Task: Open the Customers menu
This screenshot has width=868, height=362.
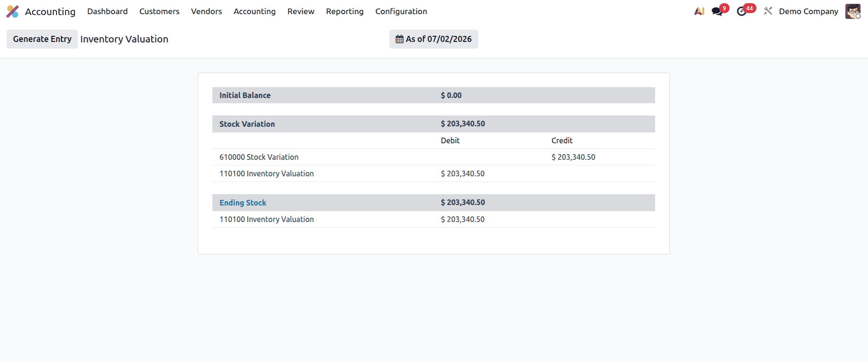Action: (159, 11)
